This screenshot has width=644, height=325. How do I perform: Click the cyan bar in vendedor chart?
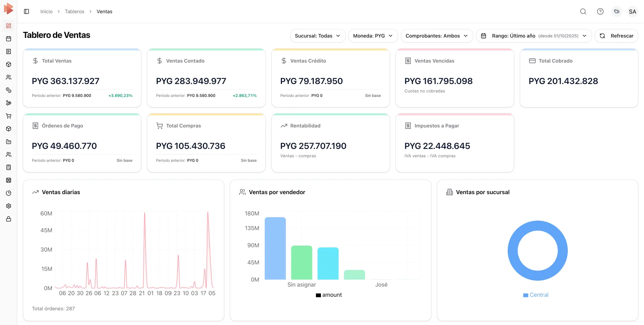(x=328, y=264)
